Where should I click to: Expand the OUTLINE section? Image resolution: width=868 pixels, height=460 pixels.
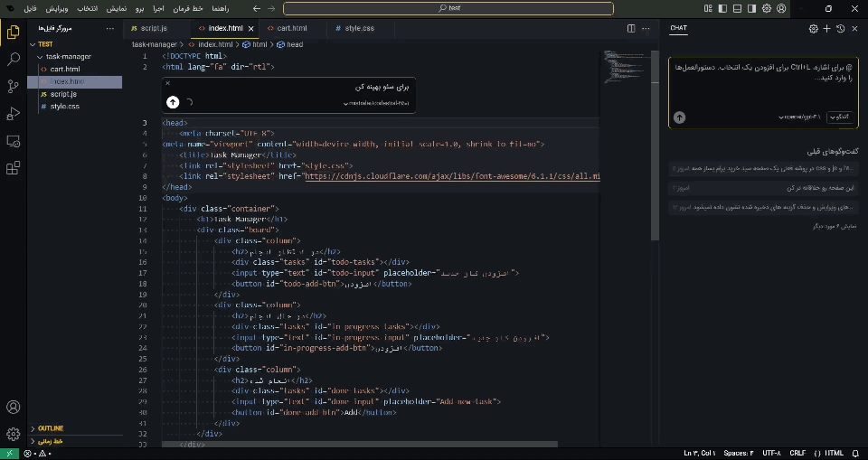pyautogui.click(x=50, y=428)
